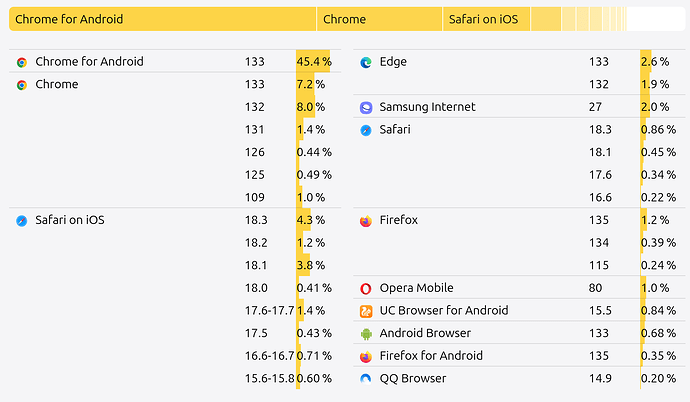Select the Chrome segment in top bar

[x=379, y=19]
